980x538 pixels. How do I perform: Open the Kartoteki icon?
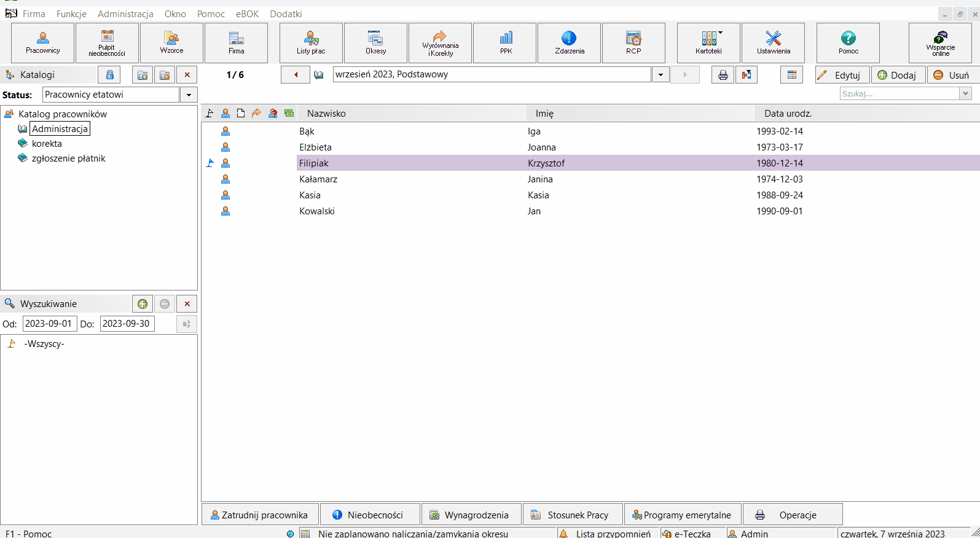coord(709,43)
